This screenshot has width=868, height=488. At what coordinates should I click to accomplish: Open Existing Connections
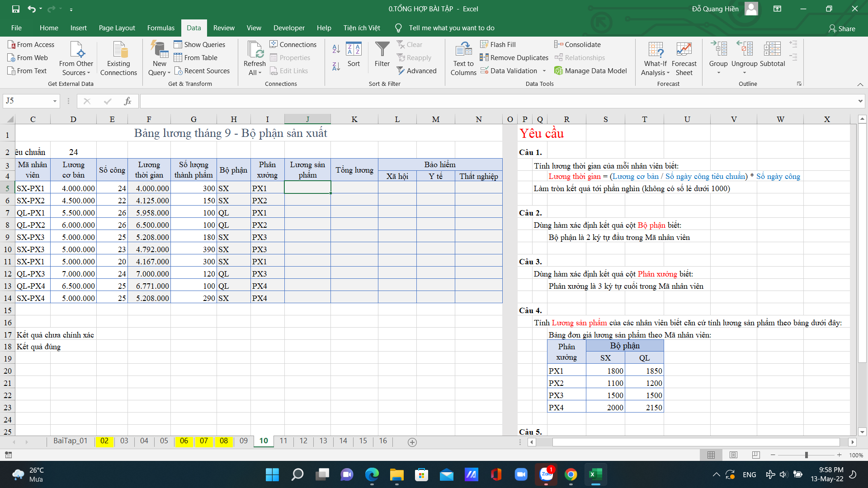click(x=118, y=58)
